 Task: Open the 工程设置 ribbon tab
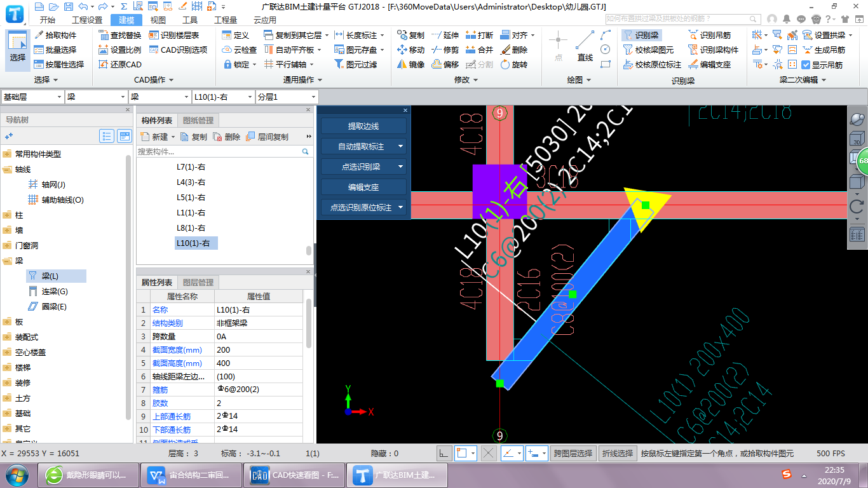point(87,20)
